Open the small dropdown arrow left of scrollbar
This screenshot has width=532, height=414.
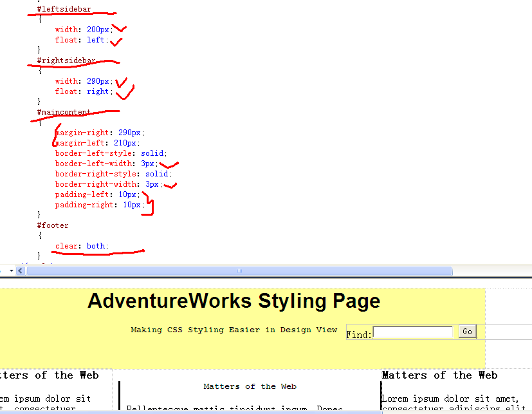coord(12,271)
